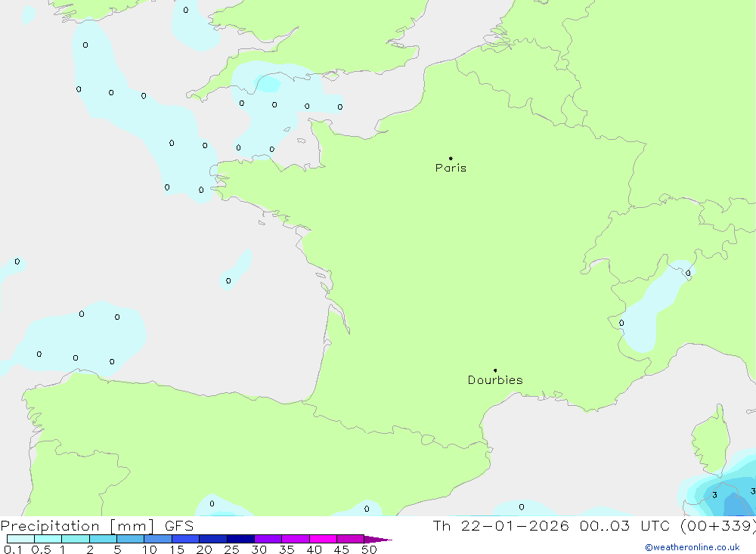
Task: Pick the 25–30 mm legend swatch
Action: [240, 539]
